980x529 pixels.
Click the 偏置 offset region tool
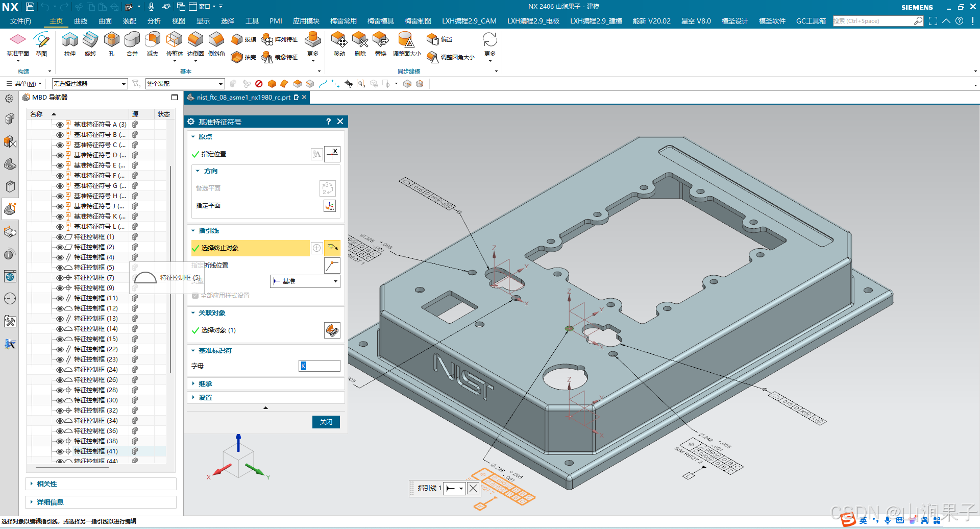tap(439, 39)
